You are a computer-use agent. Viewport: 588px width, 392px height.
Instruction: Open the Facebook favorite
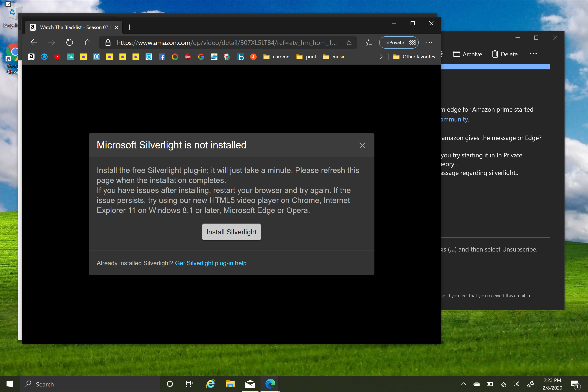click(x=162, y=57)
